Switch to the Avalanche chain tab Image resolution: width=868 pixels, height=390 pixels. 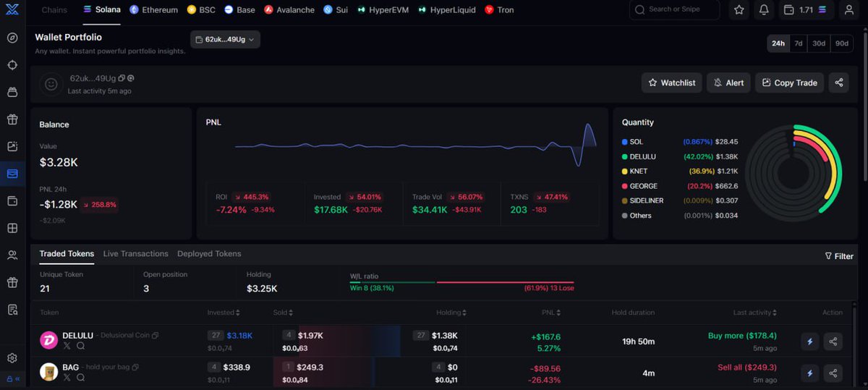289,10
